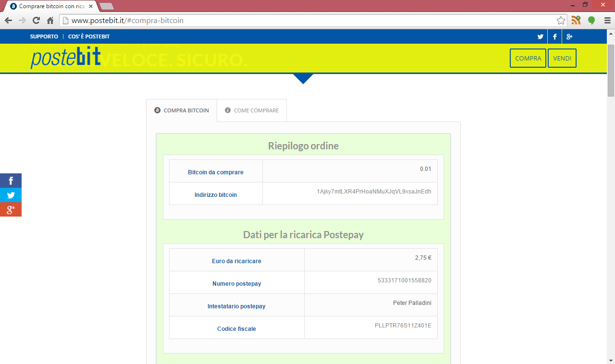
Task: Bookmark this page with the star icon
Action: coord(561,21)
